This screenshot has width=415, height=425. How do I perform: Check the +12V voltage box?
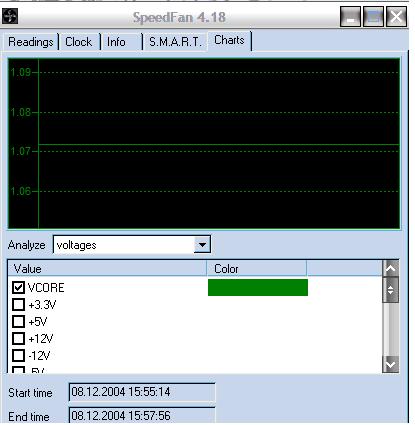click(x=18, y=338)
